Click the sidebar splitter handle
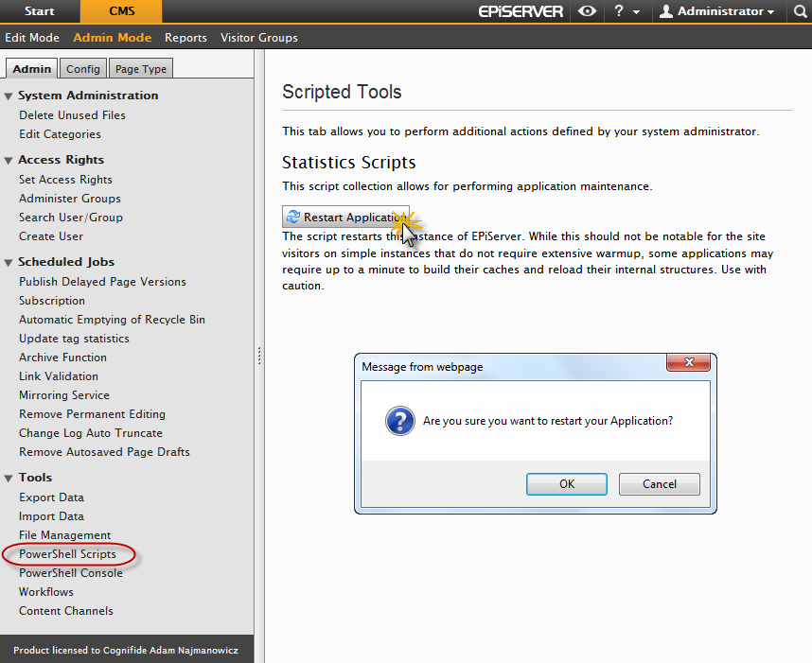This screenshot has width=812, height=663. coord(259,356)
